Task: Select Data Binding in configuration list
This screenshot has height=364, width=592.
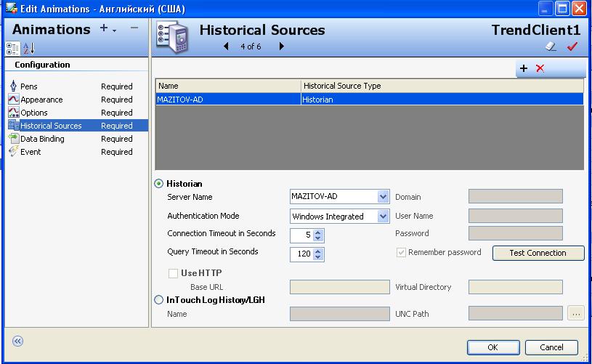Action: [x=42, y=139]
